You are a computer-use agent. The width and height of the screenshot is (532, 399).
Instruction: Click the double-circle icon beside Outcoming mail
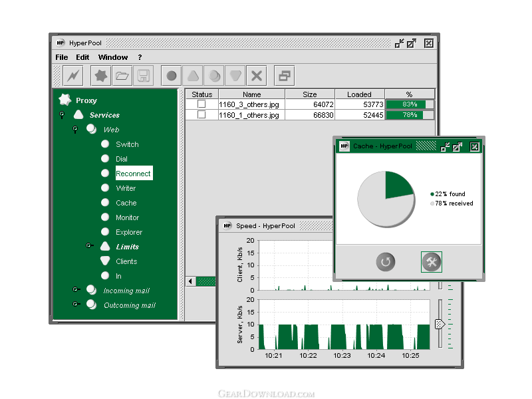tap(91, 305)
